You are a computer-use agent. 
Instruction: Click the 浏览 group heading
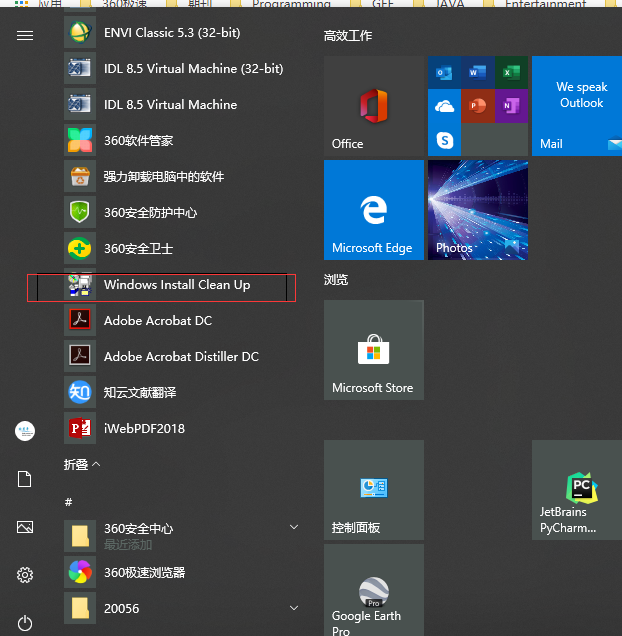336,280
